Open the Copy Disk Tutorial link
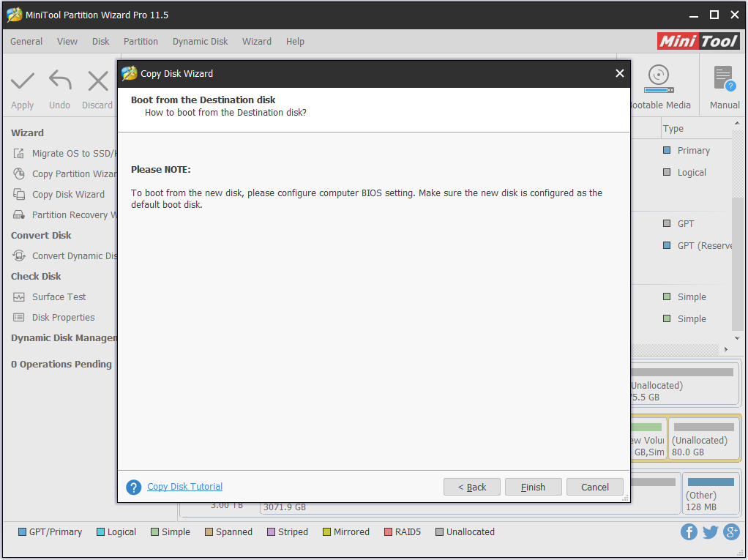 (x=184, y=486)
